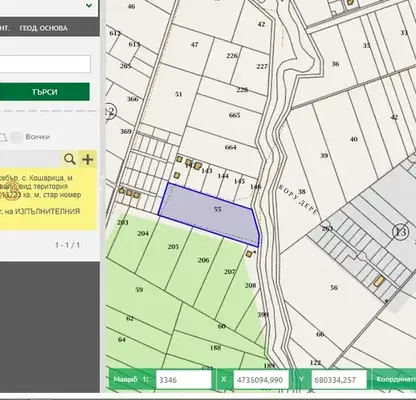This screenshot has width=416, height=400.
Task: Expand the green chevron dropdown at top
Action: (x=89, y=5)
